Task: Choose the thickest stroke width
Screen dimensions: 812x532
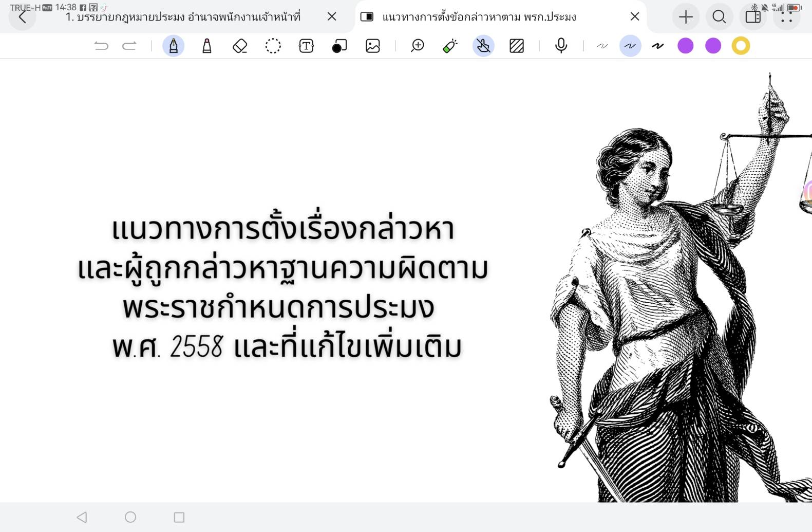Action: [658, 46]
